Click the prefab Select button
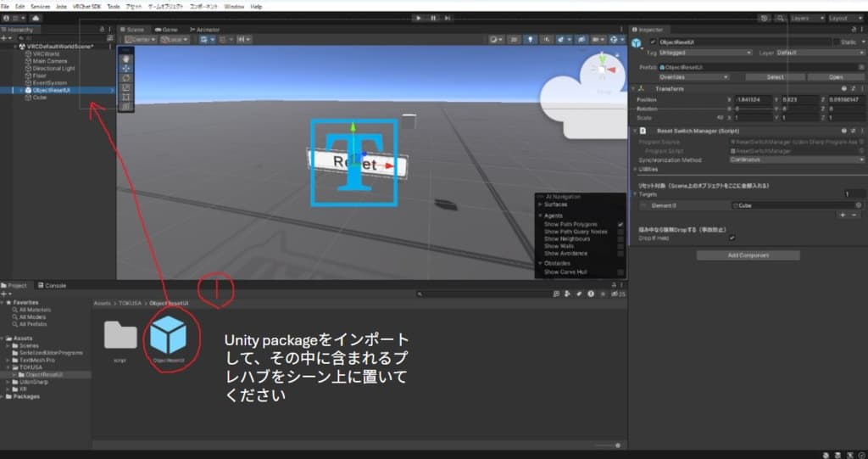Screen dimensions: 868x459 tap(775, 77)
